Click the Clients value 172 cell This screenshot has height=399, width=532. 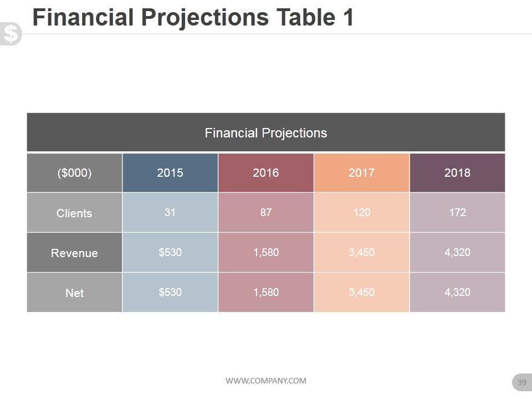click(x=457, y=213)
